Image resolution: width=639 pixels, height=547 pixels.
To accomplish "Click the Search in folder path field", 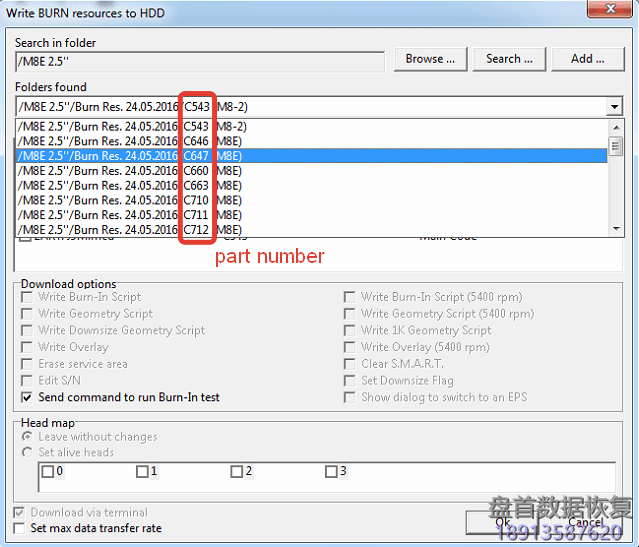I will (200, 60).
